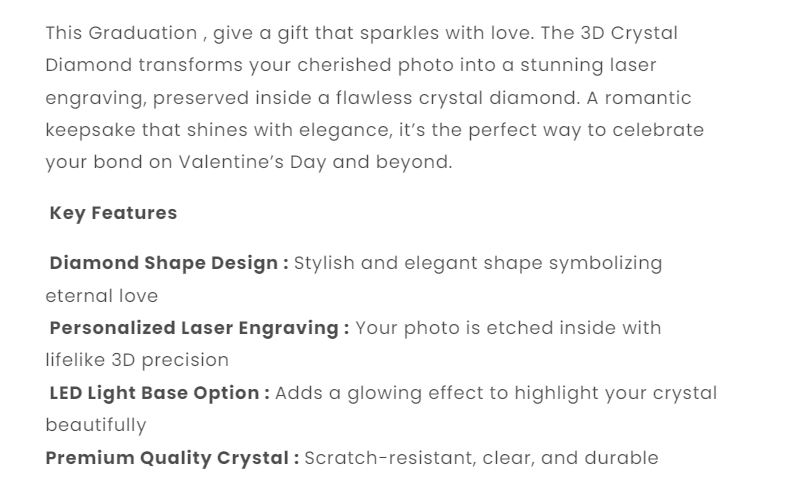Click the 'Key Features' heading
Screen dimensions: 811x492
[113, 213]
